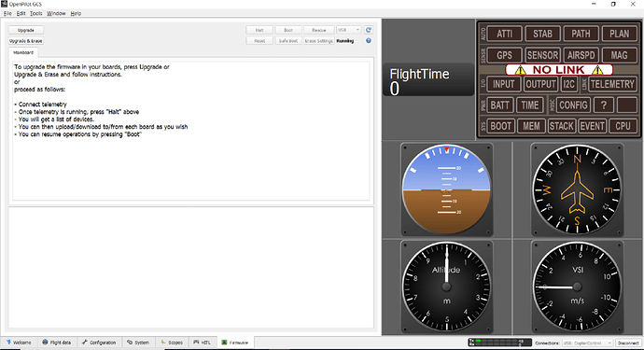The height and width of the screenshot is (350, 644).
Task: Click the STACK system indicator
Action: (x=561, y=126)
